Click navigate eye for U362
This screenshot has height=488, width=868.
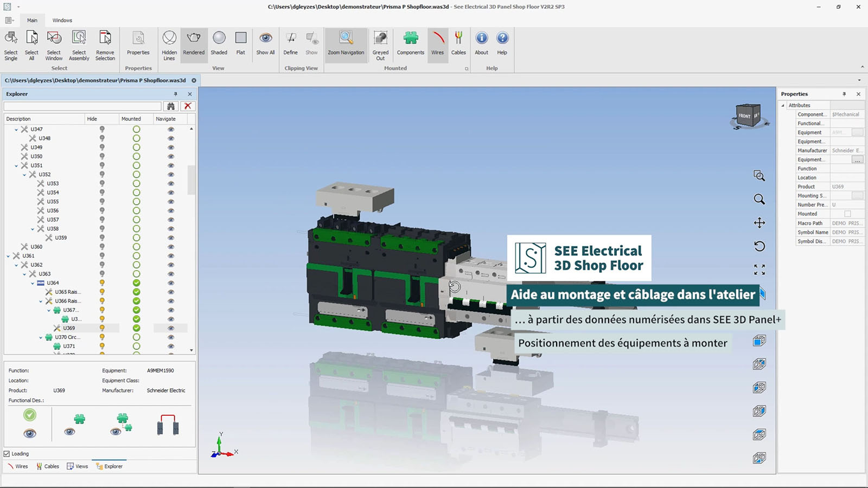tap(171, 265)
